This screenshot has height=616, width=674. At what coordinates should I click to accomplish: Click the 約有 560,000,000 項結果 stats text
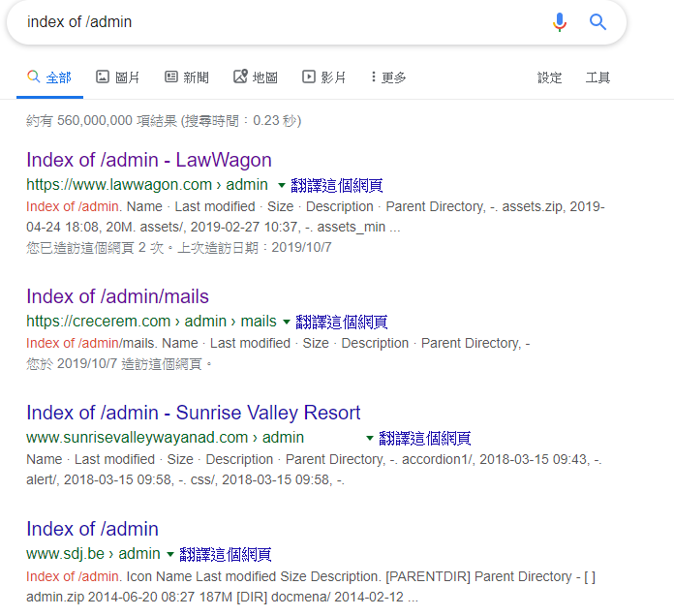(164, 121)
